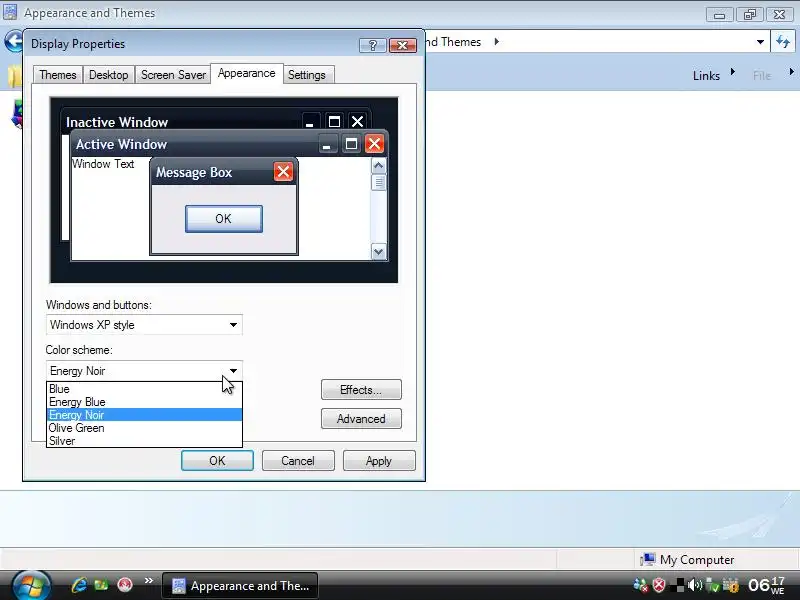Select the highlighted Energy Noir option

[144, 415]
